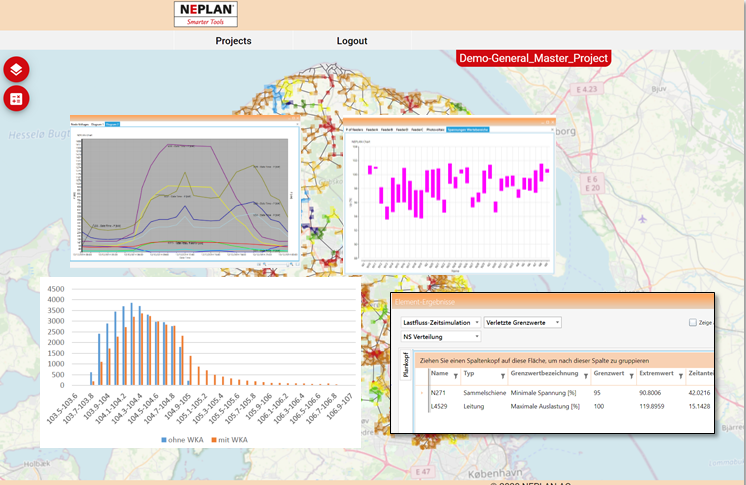Switch to the Photovoltaic tab

point(435,129)
